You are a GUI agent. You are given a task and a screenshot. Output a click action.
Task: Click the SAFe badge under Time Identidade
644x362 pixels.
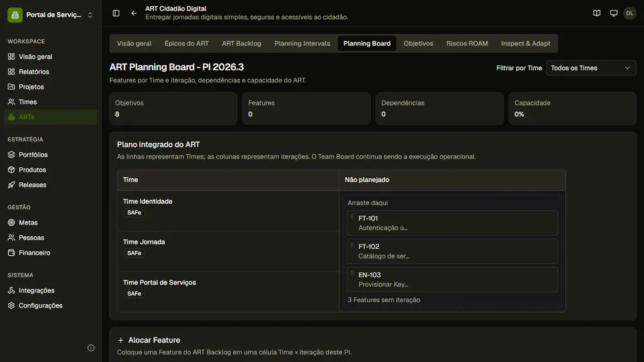pos(134,212)
